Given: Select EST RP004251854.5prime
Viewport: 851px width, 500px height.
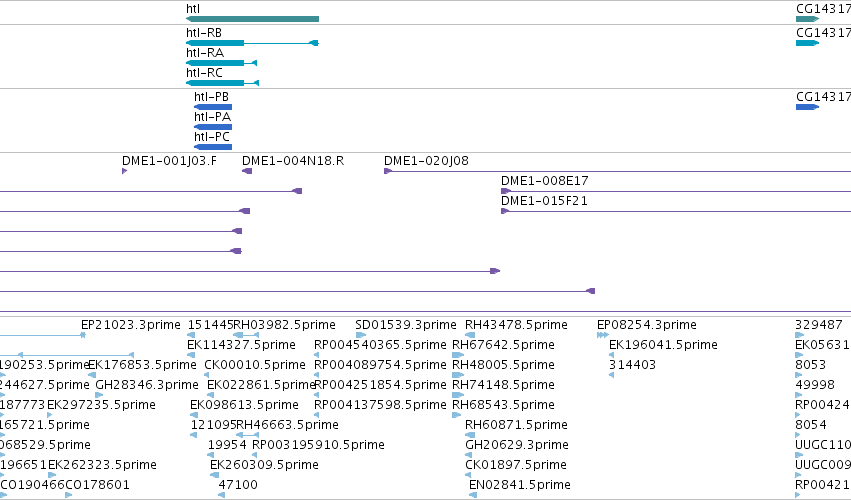Looking at the screenshot, I should (x=380, y=385).
